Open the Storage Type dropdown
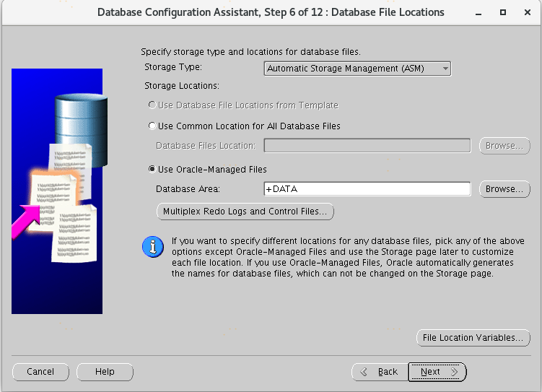 tap(357, 69)
